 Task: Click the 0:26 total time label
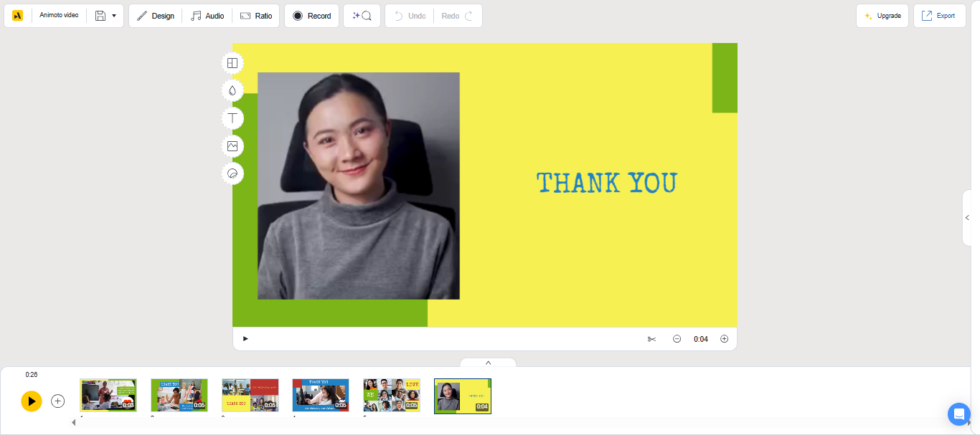32,375
